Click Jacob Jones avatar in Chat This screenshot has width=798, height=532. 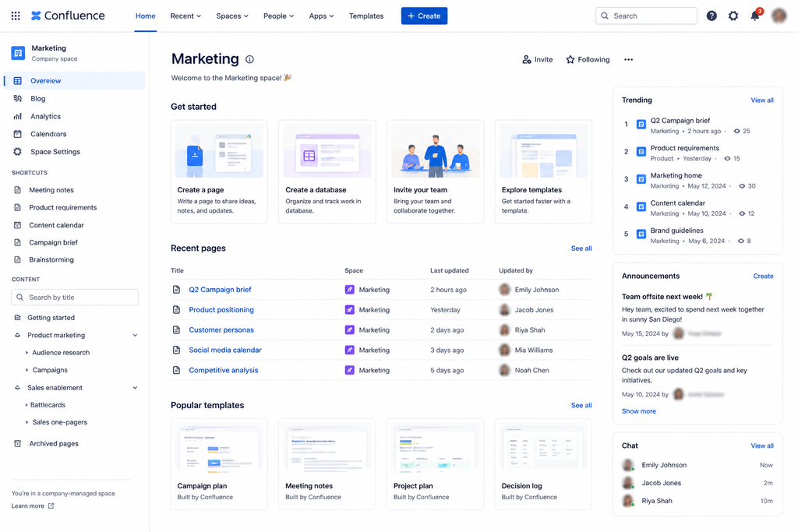[629, 483]
